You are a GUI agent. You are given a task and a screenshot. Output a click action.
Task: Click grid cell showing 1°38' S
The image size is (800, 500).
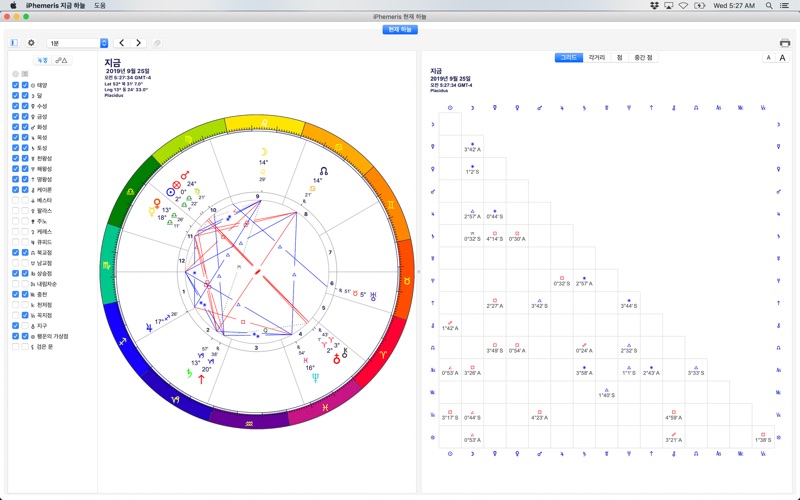[x=763, y=437]
